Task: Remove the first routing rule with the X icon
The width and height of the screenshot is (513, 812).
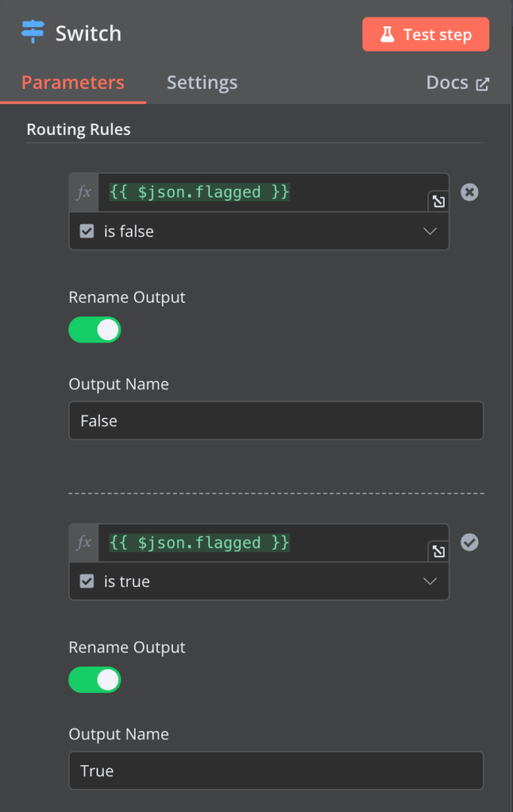Action: point(469,192)
